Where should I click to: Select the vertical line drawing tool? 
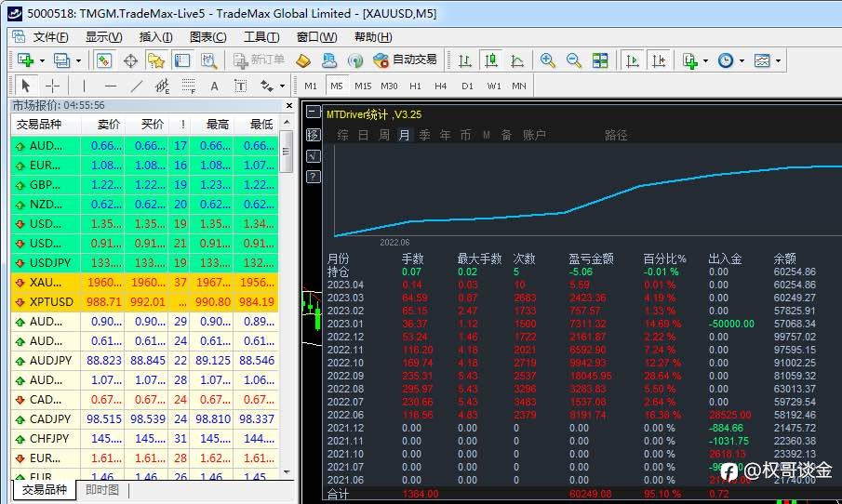[84, 86]
